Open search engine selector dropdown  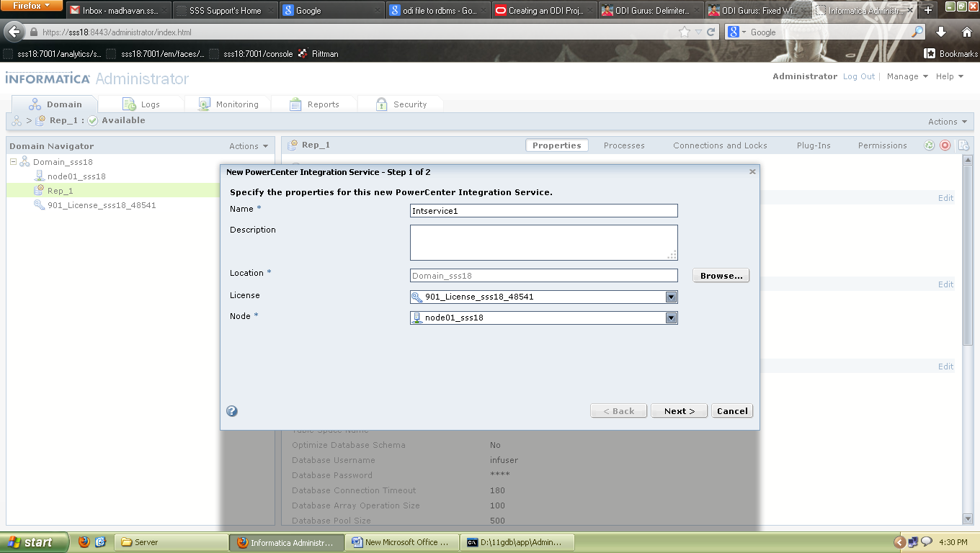tap(736, 32)
